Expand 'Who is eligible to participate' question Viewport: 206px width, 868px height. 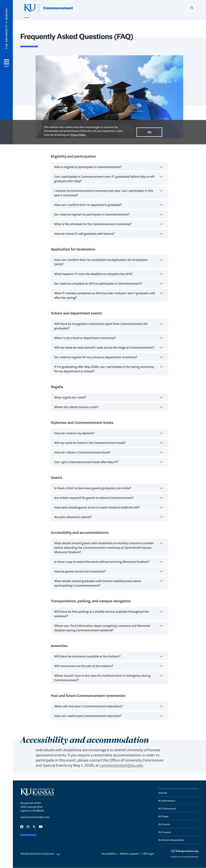click(109, 167)
